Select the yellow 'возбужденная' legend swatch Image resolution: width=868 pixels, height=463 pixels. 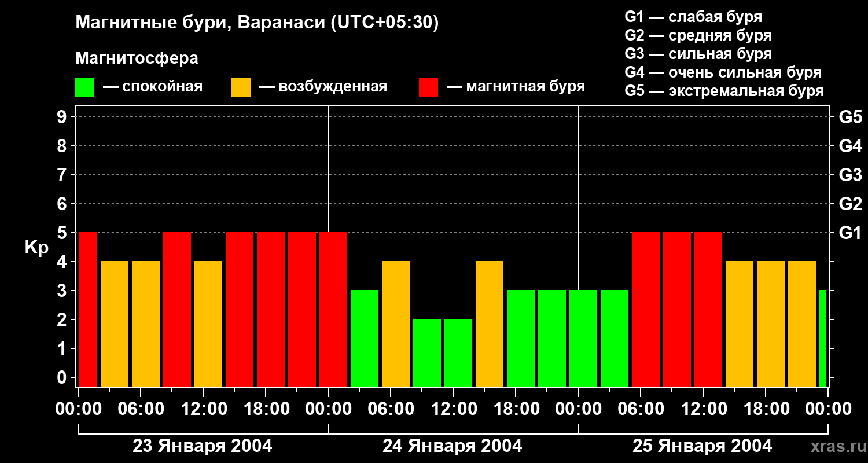click(x=241, y=87)
